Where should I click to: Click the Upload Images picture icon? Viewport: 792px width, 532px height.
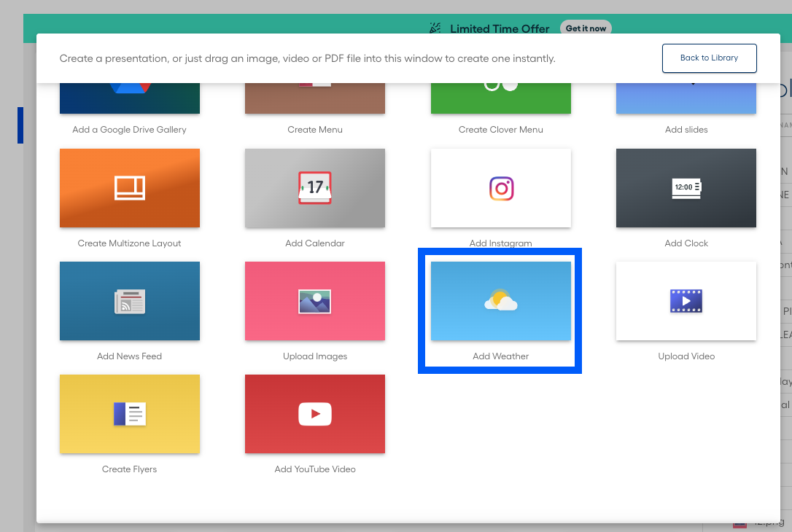point(314,301)
